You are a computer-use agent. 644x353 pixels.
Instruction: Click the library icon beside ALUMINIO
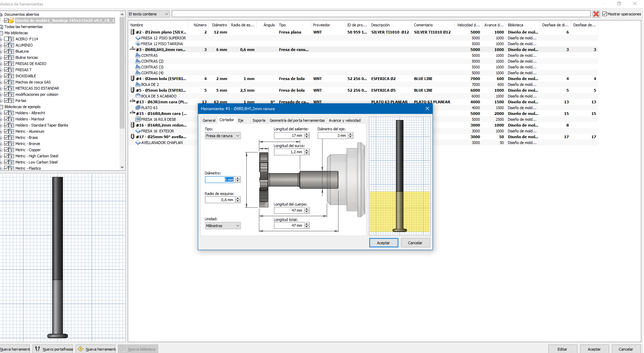pos(11,45)
